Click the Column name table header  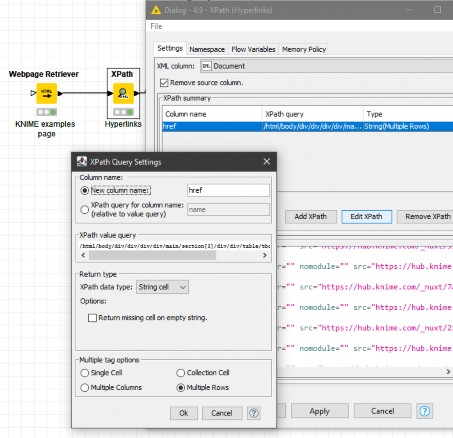212,114
